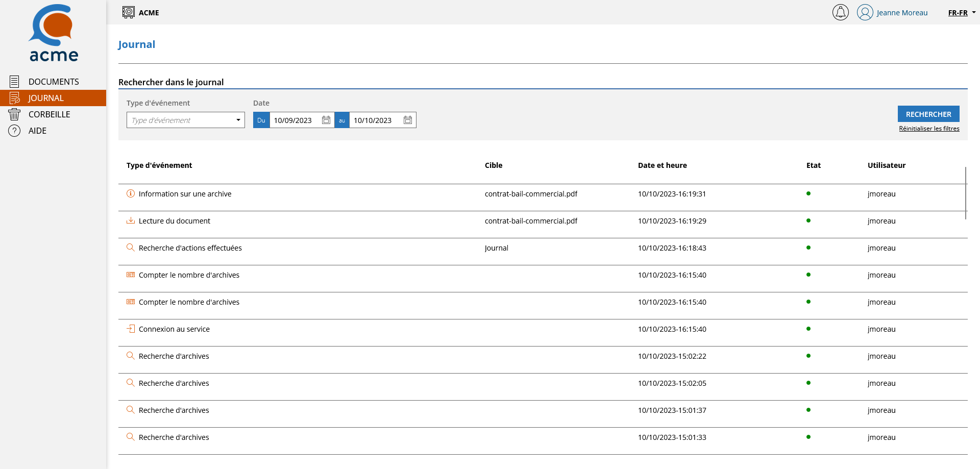
Task: Click the RECHERCHER button
Action: [928, 114]
